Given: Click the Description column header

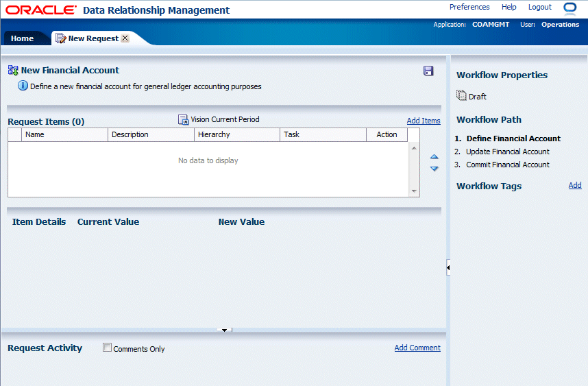Looking at the screenshot, I should pos(151,134).
